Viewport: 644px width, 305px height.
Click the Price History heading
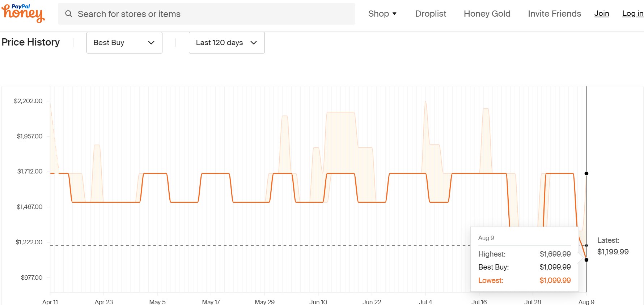[31, 42]
